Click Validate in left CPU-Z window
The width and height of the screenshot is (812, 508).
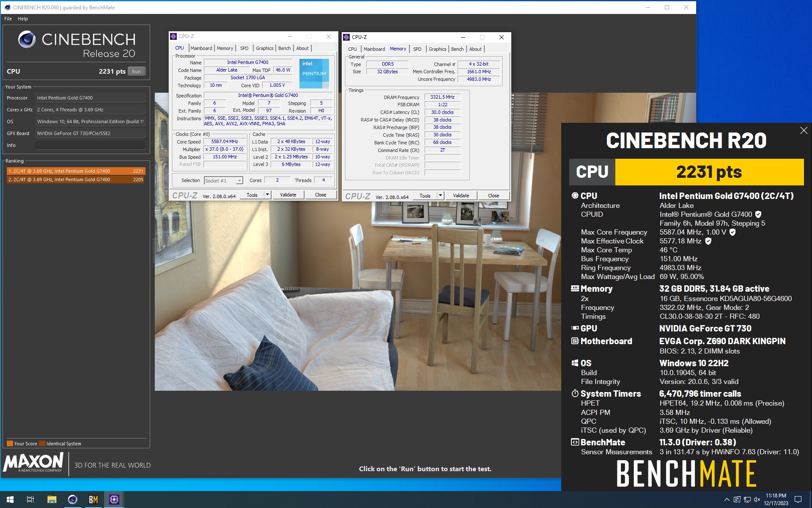point(288,195)
